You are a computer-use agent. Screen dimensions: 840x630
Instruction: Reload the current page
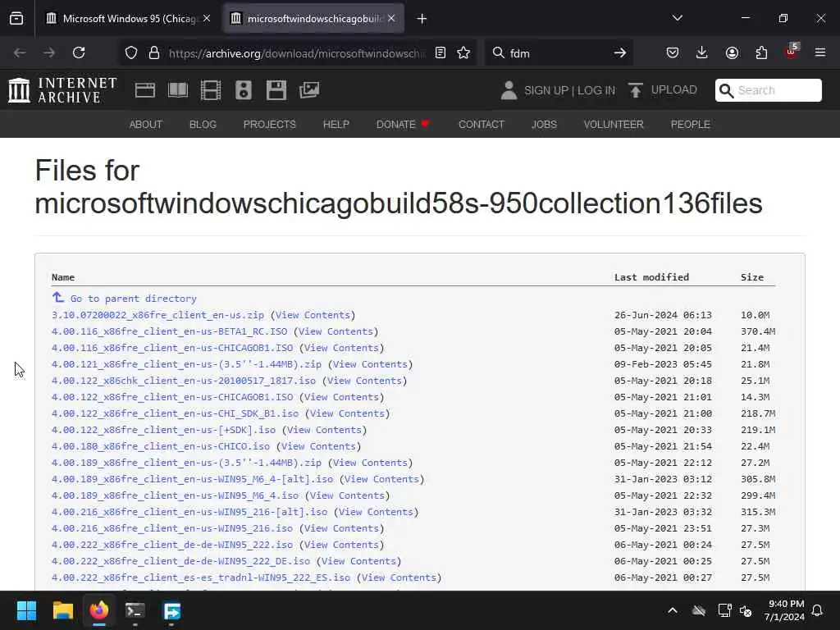pos(79,52)
